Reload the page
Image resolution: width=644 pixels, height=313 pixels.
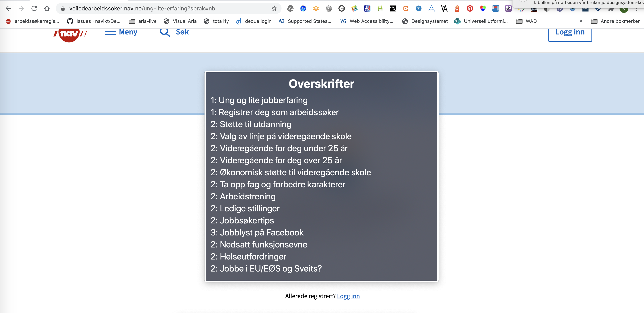click(34, 8)
